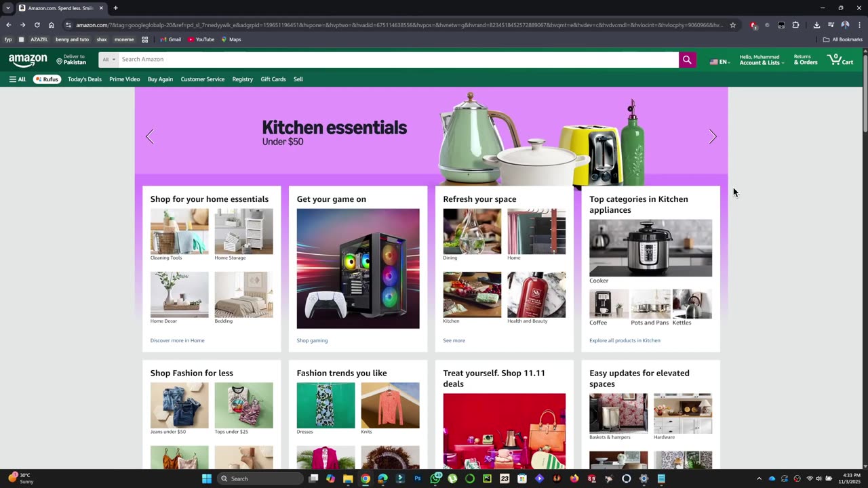Bookmark this page with star icon
The height and width of the screenshot is (488, 868).
coord(732,25)
